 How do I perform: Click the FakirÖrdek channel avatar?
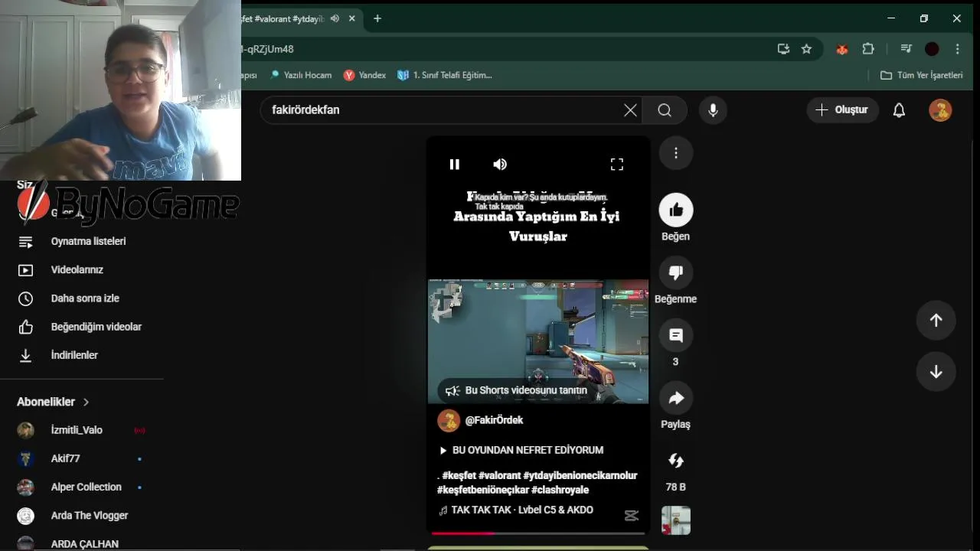(x=449, y=420)
